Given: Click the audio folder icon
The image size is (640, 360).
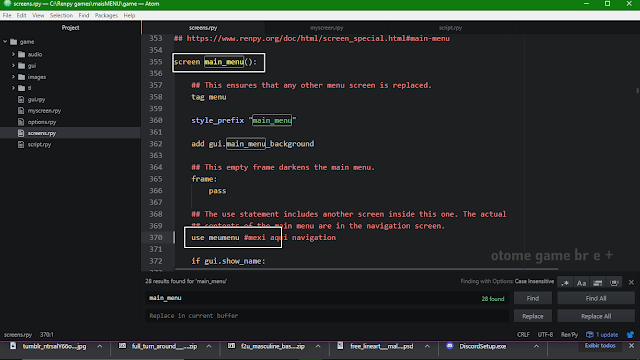Looking at the screenshot, I should pos(22,54).
